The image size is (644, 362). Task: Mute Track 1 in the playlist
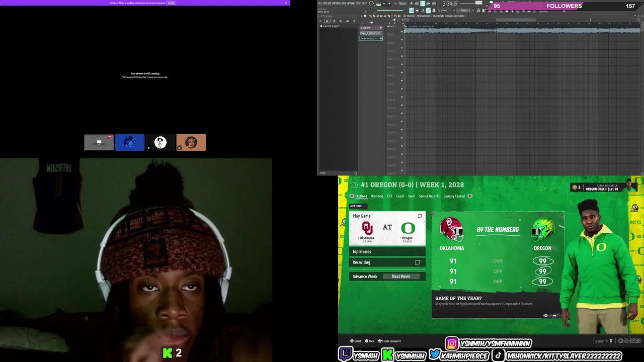pos(402,31)
